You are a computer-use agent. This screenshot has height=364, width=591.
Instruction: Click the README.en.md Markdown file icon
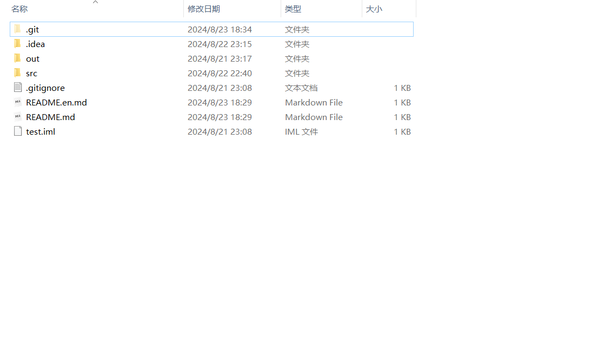18,102
